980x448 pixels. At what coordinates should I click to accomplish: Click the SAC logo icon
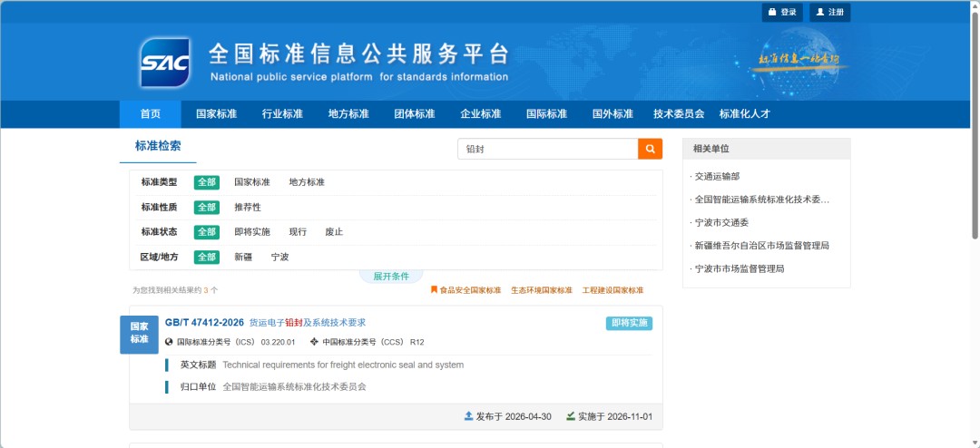(x=165, y=63)
